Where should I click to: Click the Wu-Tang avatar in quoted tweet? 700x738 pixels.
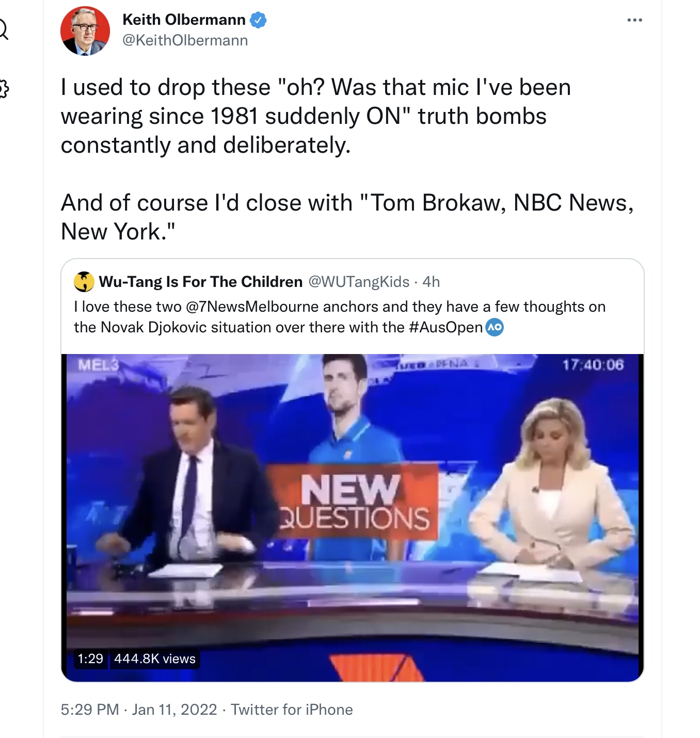tap(84, 282)
